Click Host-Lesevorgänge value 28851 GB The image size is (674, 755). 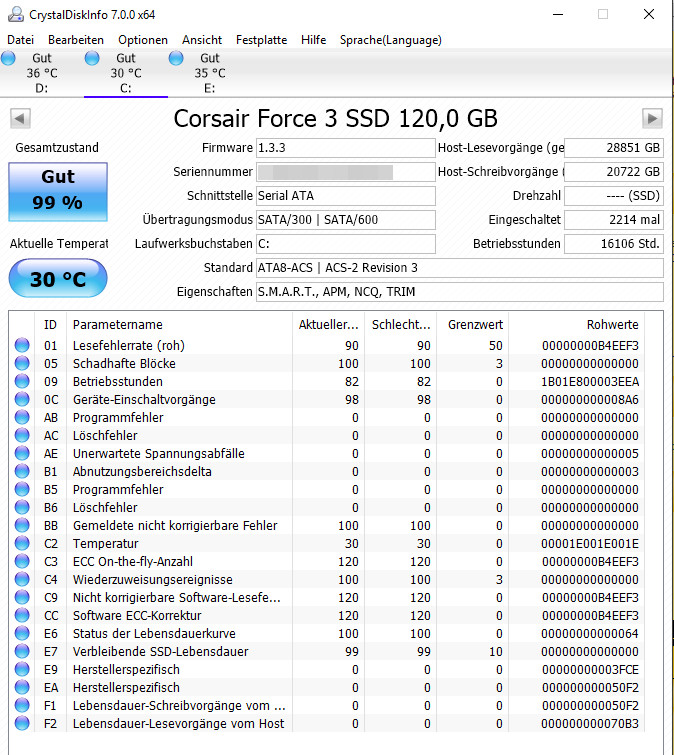pyautogui.click(x=614, y=148)
